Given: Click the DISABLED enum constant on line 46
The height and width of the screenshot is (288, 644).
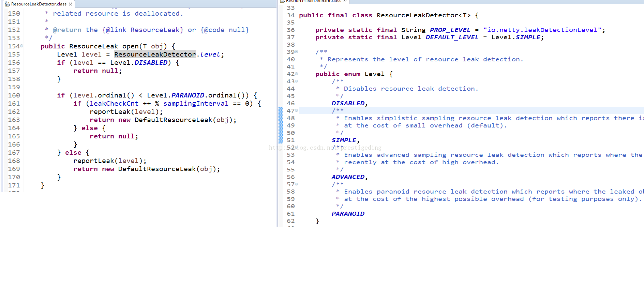Looking at the screenshot, I should tap(348, 103).
